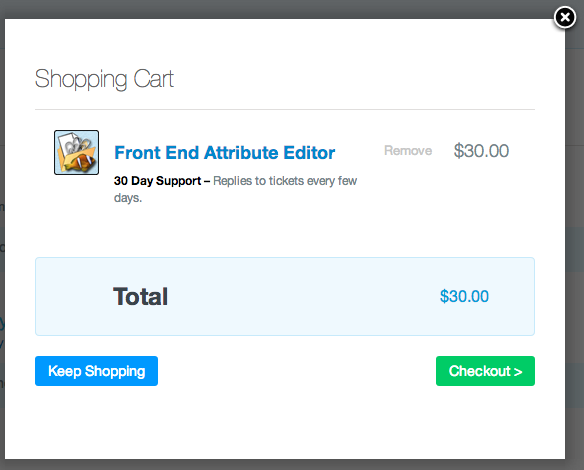Screen dimensions: 584x470
Task: Click the light blue Total summary box
Action: click(285, 296)
